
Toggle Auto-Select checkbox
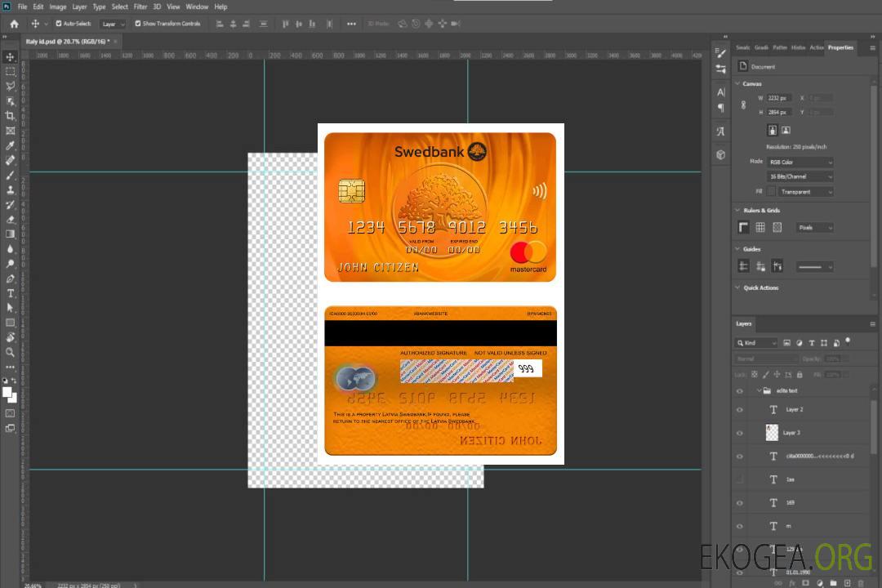pos(59,24)
